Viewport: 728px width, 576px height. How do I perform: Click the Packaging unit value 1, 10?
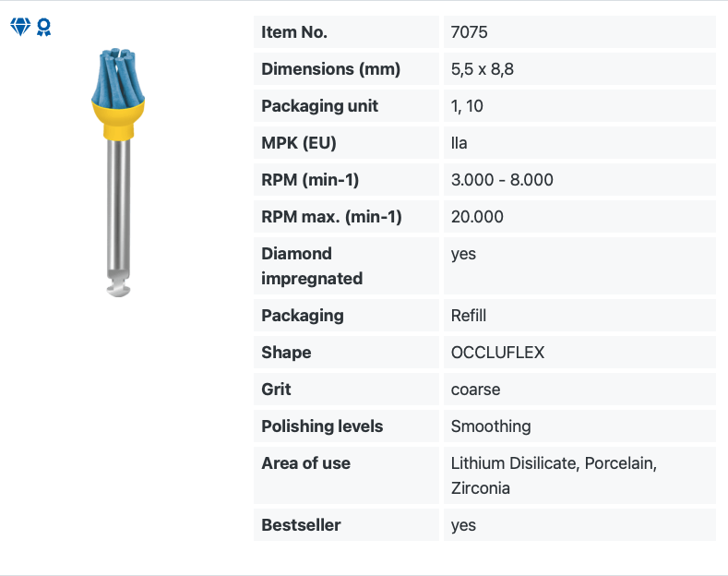pyautogui.click(x=467, y=106)
